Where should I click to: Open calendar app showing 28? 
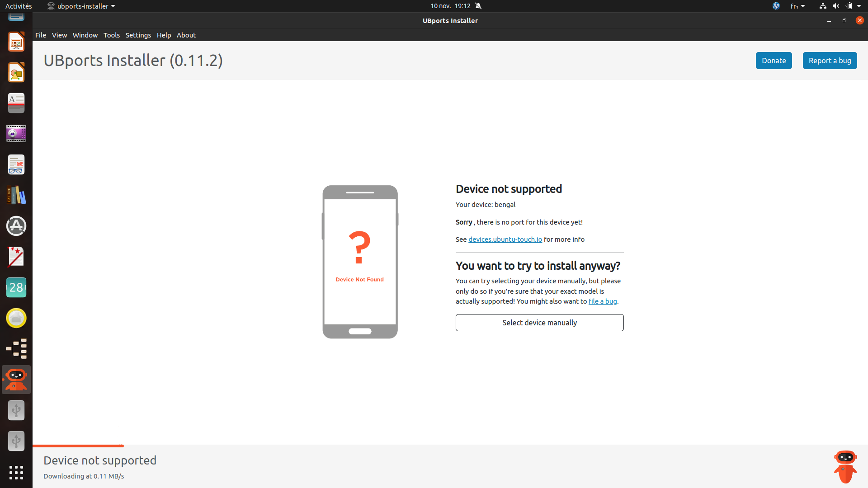[x=16, y=287]
